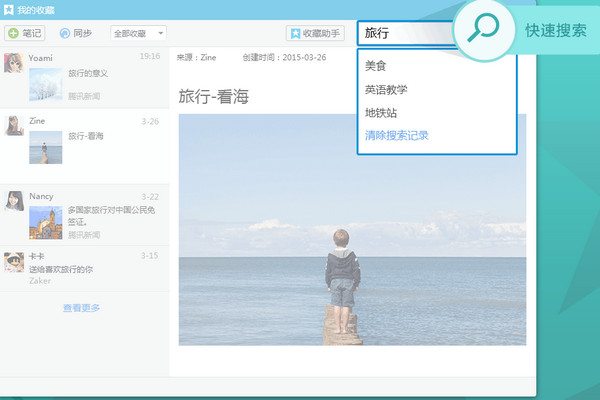Click Zine's profile avatar
The image size is (600, 400).
click(x=14, y=125)
